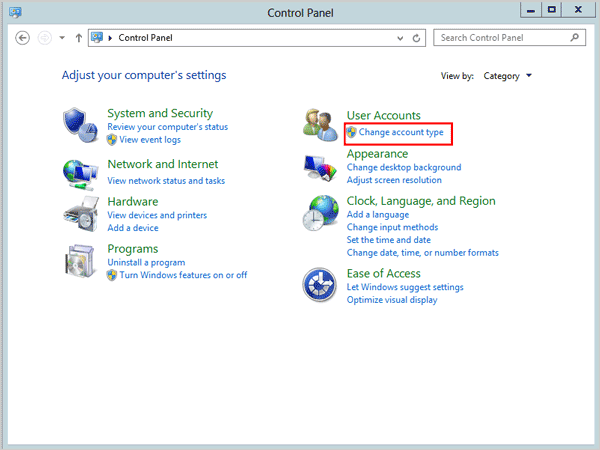Screen dimensions: 600x450
Task: Click the Forward arrow button
Action: point(45,38)
